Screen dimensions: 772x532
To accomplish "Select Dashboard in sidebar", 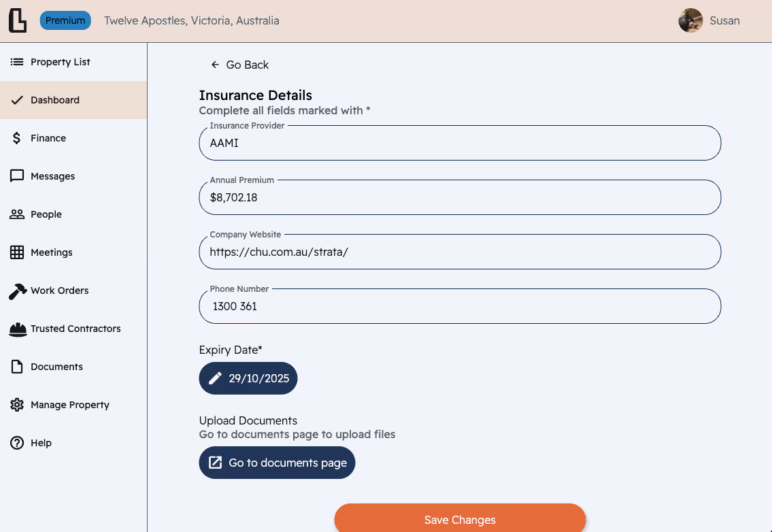I will [x=73, y=100].
